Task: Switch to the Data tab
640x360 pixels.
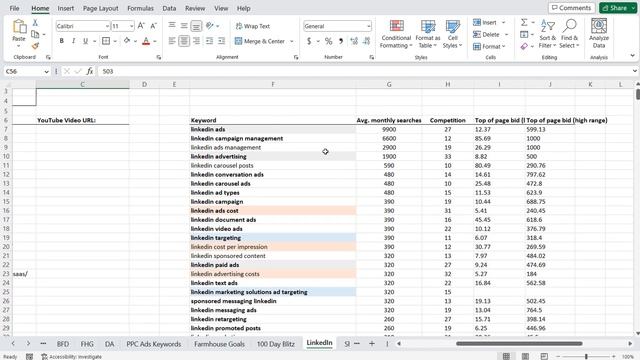Action: [169, 8]
